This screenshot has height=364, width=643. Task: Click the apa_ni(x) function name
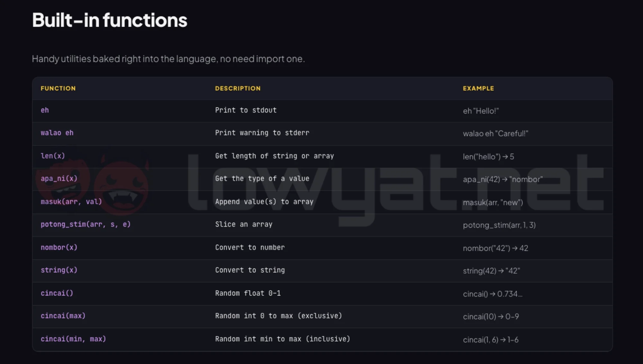tap(59, 178)
